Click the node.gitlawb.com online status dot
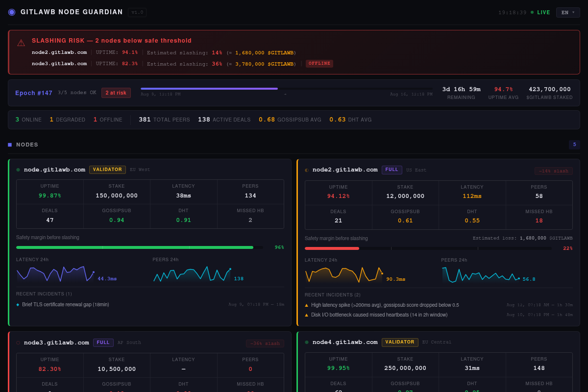 (x=18, y=170)
